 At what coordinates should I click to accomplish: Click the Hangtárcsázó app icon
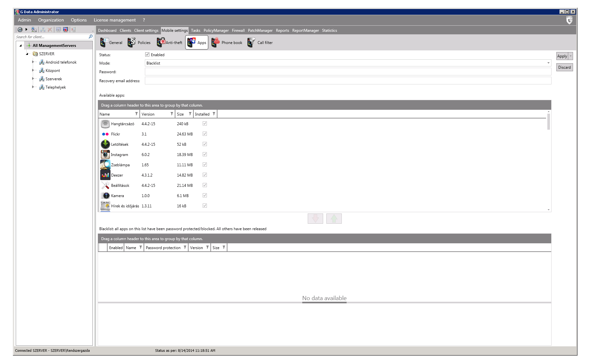pos(105,124)
